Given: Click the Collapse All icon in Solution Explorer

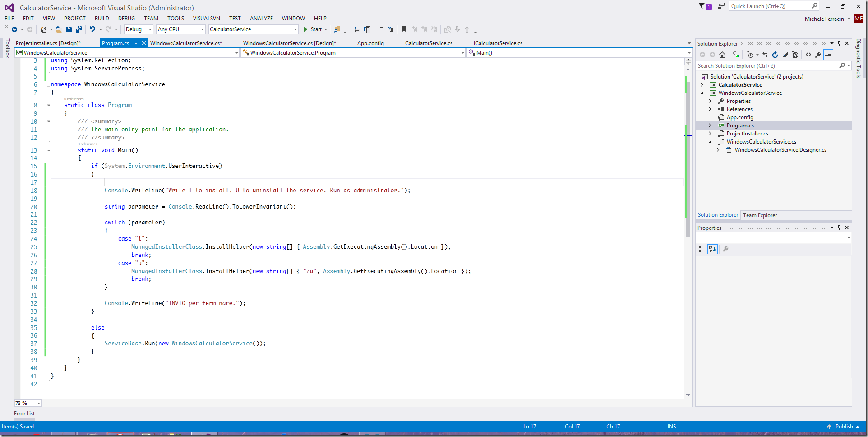Looking at the screenshot, I should [785, 55].
